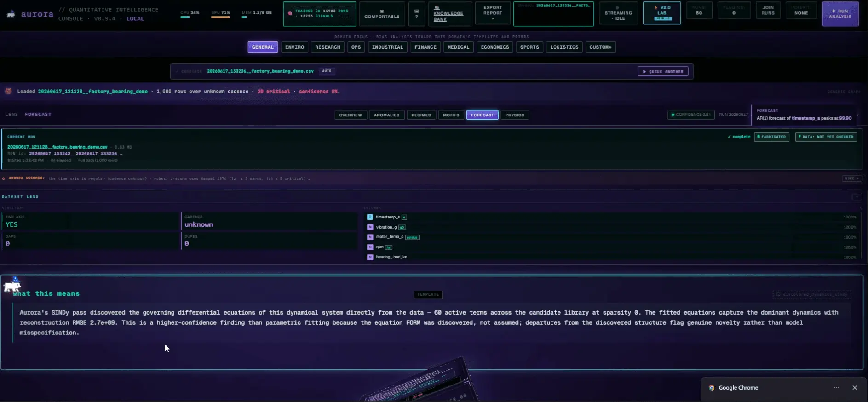Image resolution: width=868 pixels, height=402 pixels.
Task: Click the timestamp_s column type icon
Action: tap(370, 217)
